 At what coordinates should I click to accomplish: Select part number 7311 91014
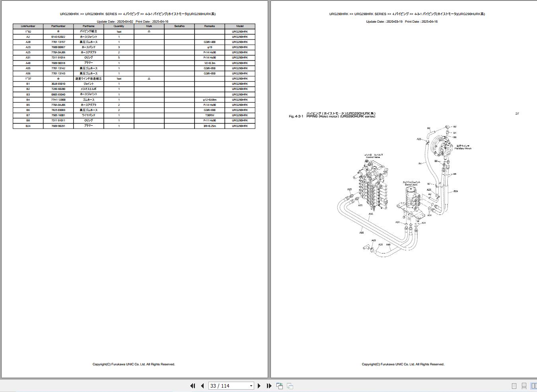pos(58,58)
